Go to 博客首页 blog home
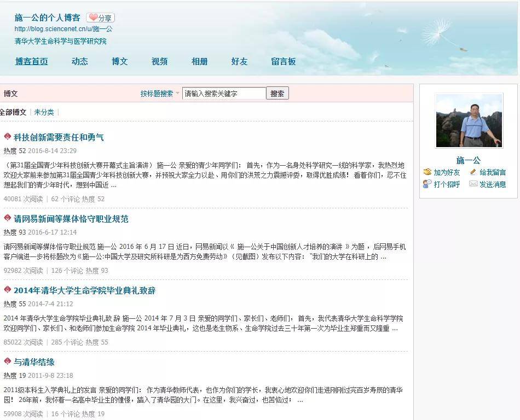The height and width of the screenshot is (420, 520). click(x=32, y=61)
